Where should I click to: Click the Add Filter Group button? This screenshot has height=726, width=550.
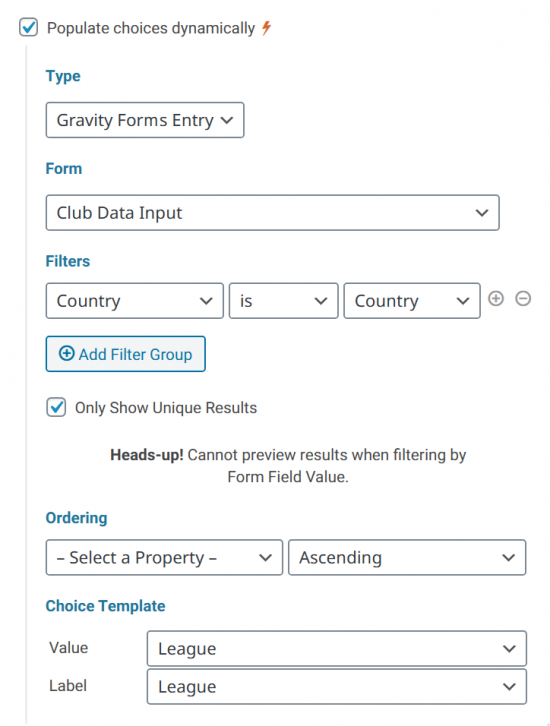125,354
